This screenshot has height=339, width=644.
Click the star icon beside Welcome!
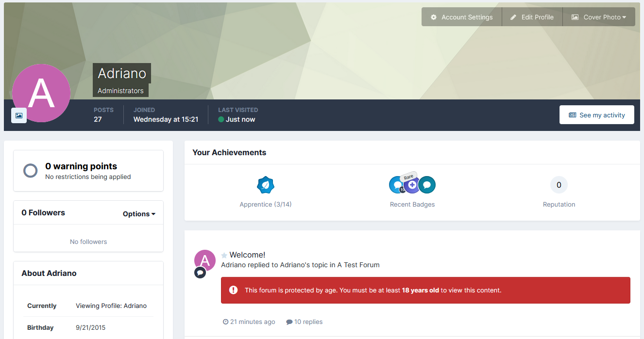224,255
